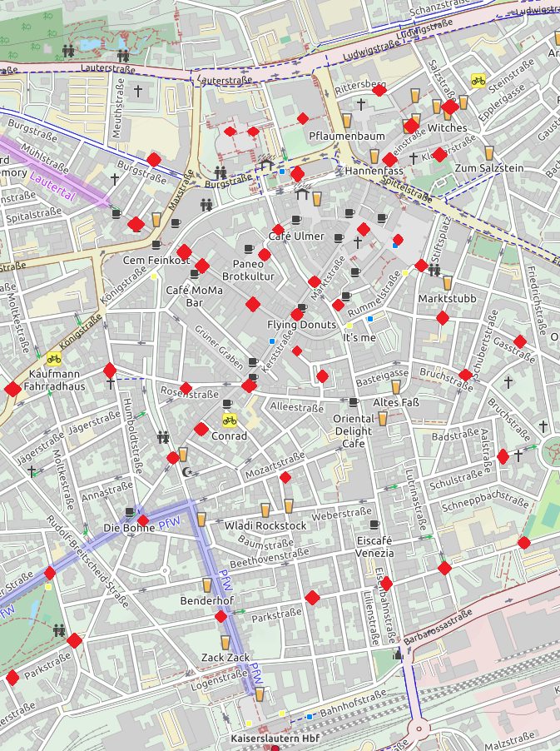This screenshot has height=751, width=560.
Task: Click the Wladi Rockstock venue label
Action: [x=265, y=525]
